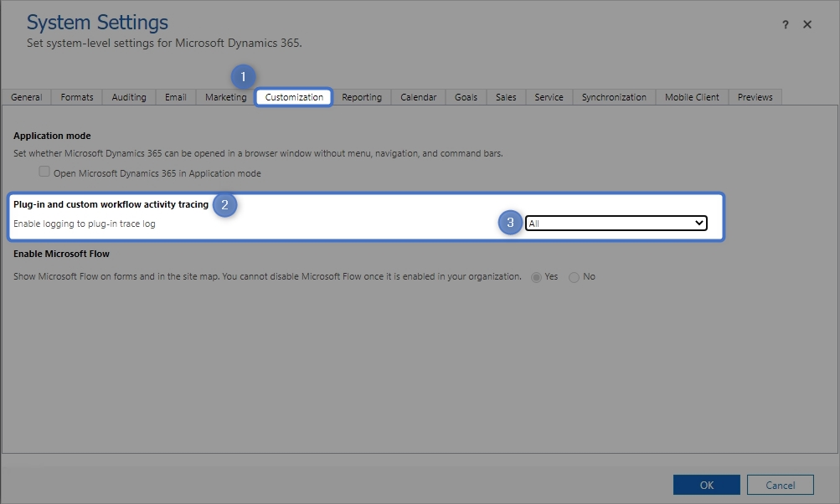The image size is (840, 504).
Task: Click the help question mark icon
Action: [x=786, y=25]
